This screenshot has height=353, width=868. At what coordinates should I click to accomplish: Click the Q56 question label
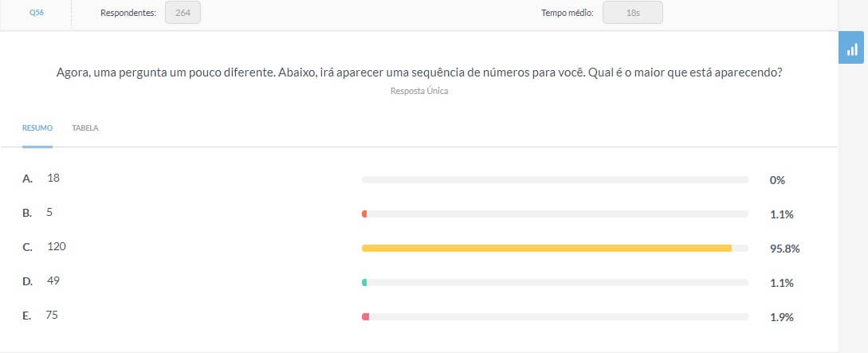pyautogui.click(x=37, y=13)
